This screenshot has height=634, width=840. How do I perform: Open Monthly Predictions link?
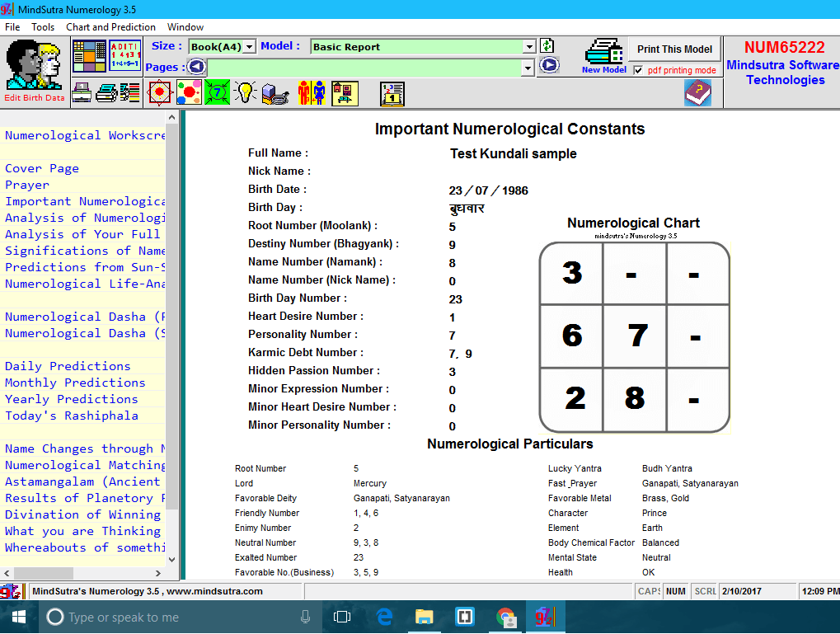pyautogui.click(x=75, y=383)
